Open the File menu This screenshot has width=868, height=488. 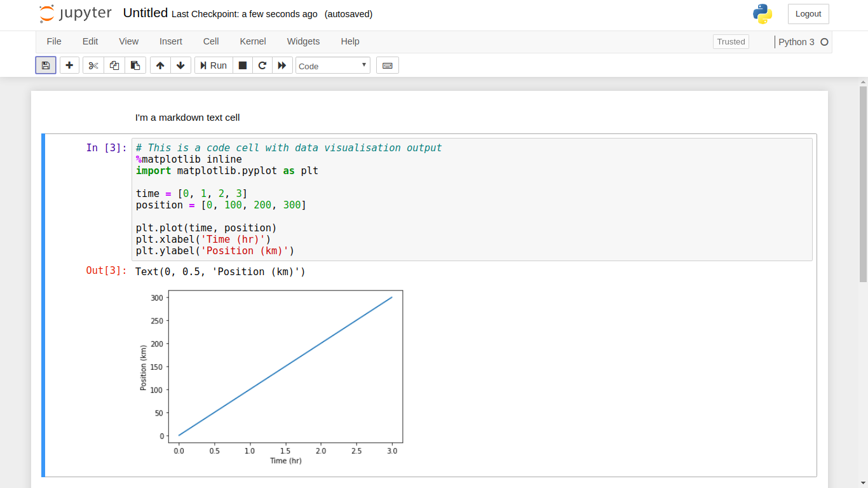point(54,41)
